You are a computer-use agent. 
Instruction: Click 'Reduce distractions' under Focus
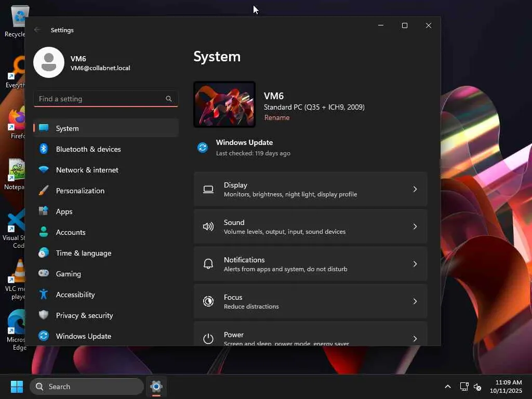251,307
